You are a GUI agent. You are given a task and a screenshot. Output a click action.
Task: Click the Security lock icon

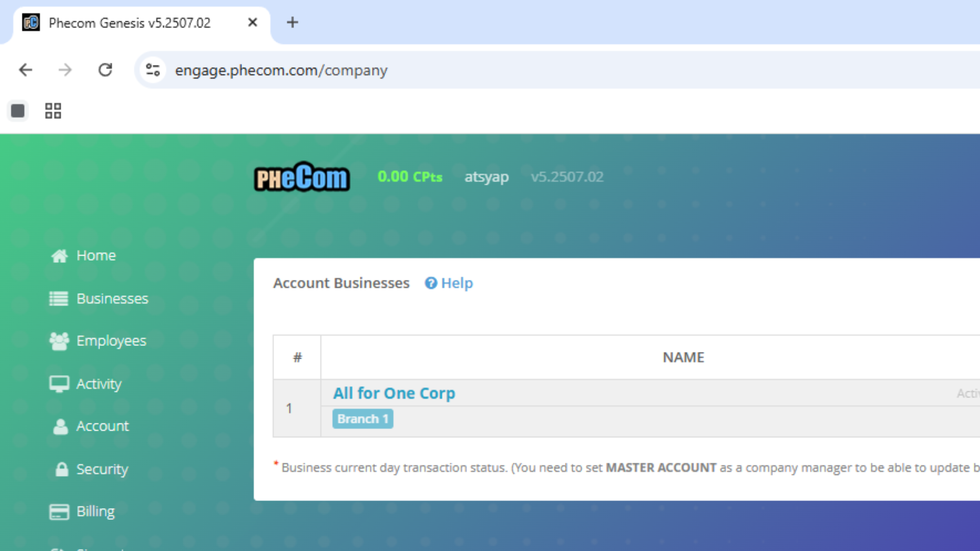tap(62, 469)
